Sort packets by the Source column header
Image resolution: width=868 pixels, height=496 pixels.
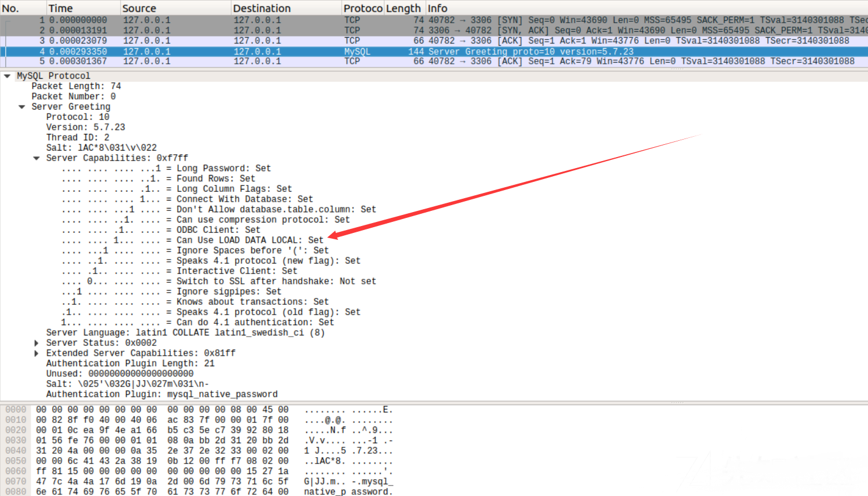point(175,8)
